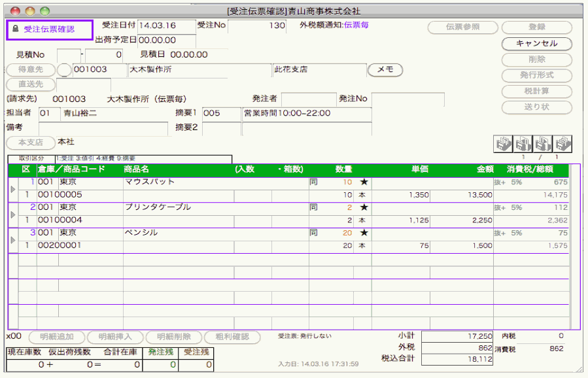
Task: Click the 直送先 button
Action: click(31, 84)
